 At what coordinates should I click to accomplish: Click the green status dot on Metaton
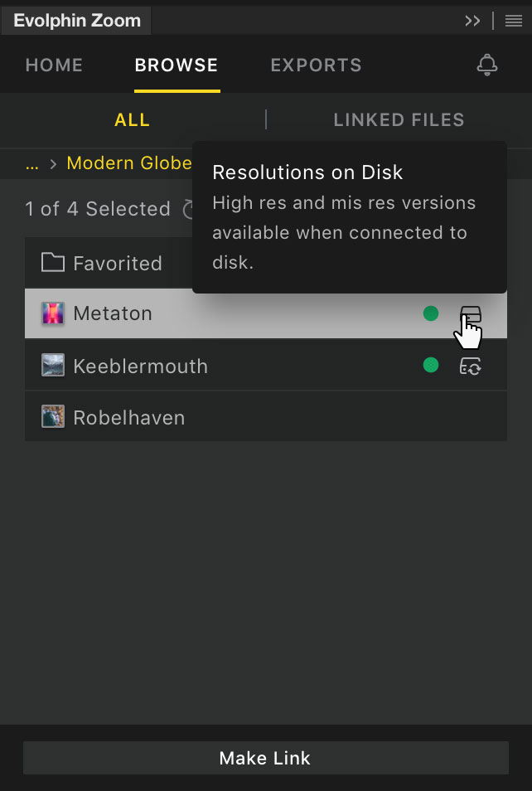pyautogui.click(x=431, y=313)
